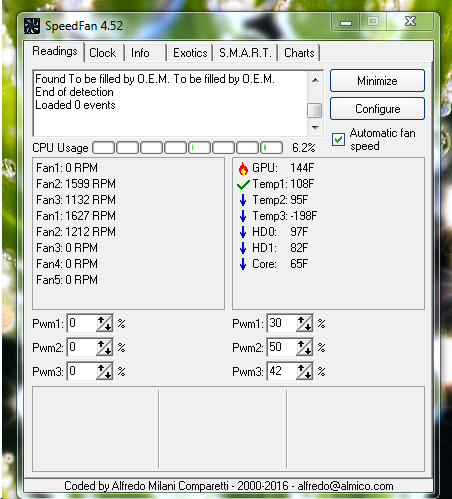The width and height of the screenshot is (452, 499).
Task: Click the alfredo@almico.com status bar text
Action: 345,486
